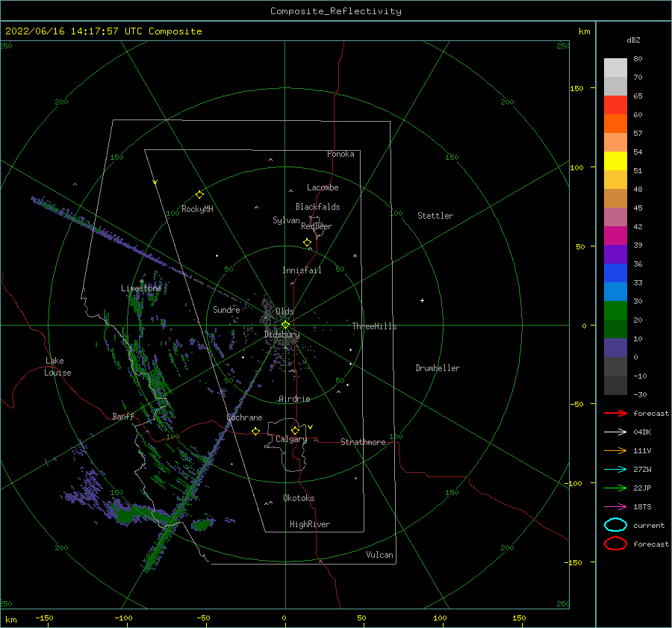Click the '2022/06/16 14:17:57 UTC Composite' timestamp
The width and height of the screenshot is (672, 628).
(x=104, y=31)
